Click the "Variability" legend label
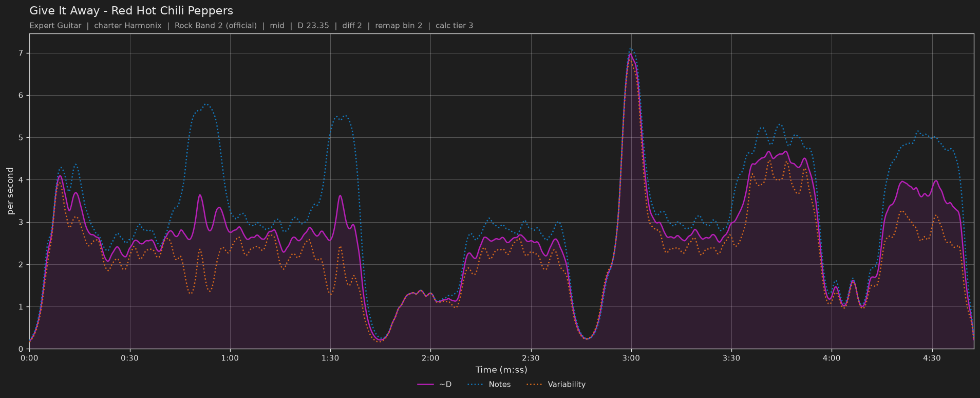 click(567, 385)
